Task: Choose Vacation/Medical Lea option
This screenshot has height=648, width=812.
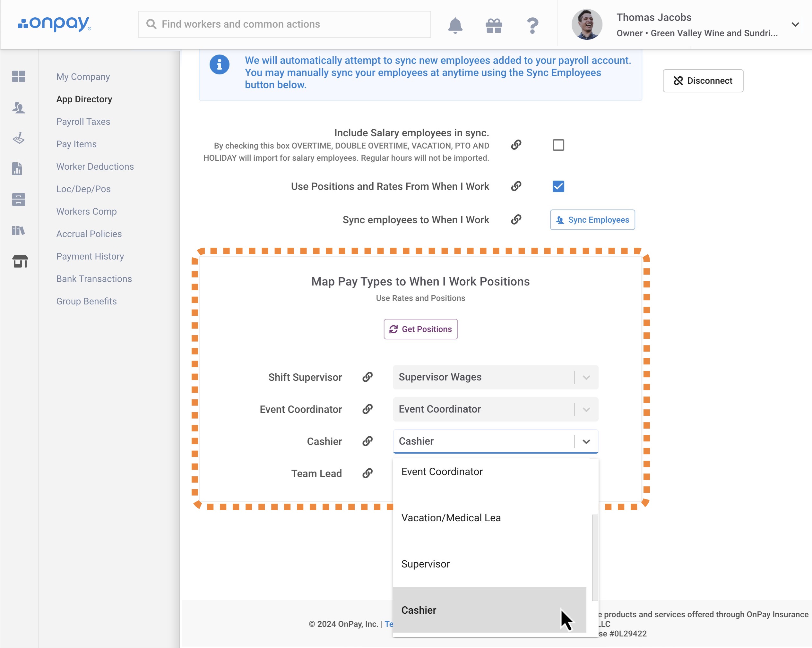Action: coord(490,518)
